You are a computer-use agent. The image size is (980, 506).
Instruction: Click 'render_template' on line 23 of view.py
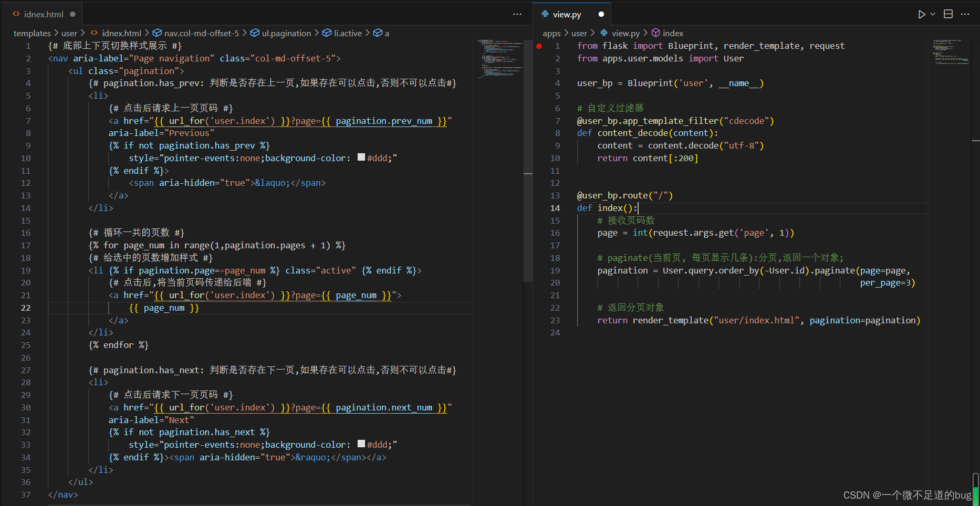pyautogui.click(x=670, y=320)
